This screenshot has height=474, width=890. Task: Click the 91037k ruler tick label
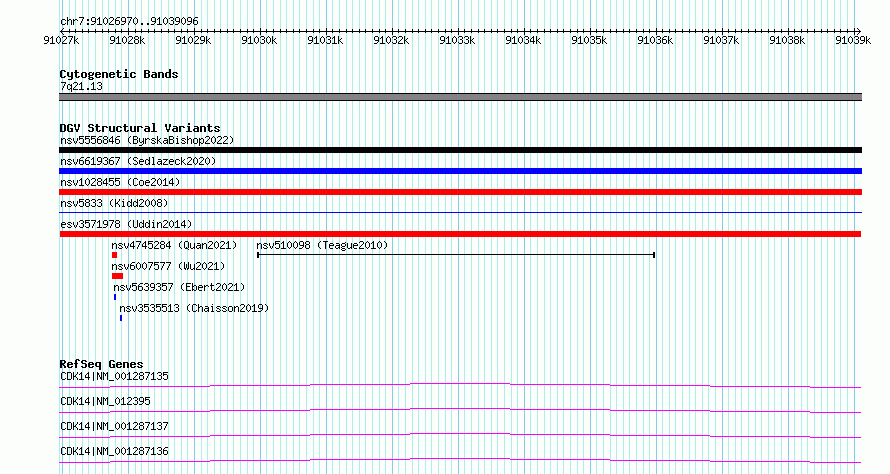click(x=721, y=40)
